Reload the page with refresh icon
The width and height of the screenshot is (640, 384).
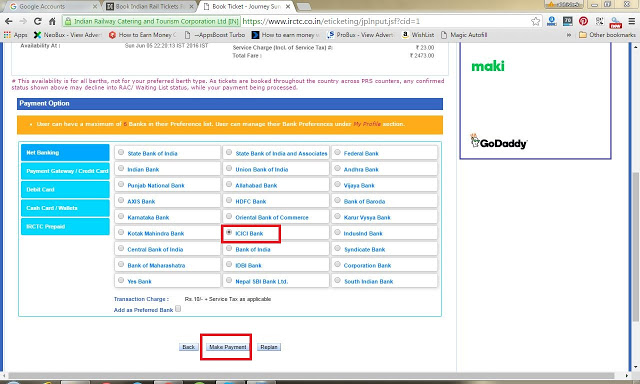pyautogui.click(x=38, y=21)
